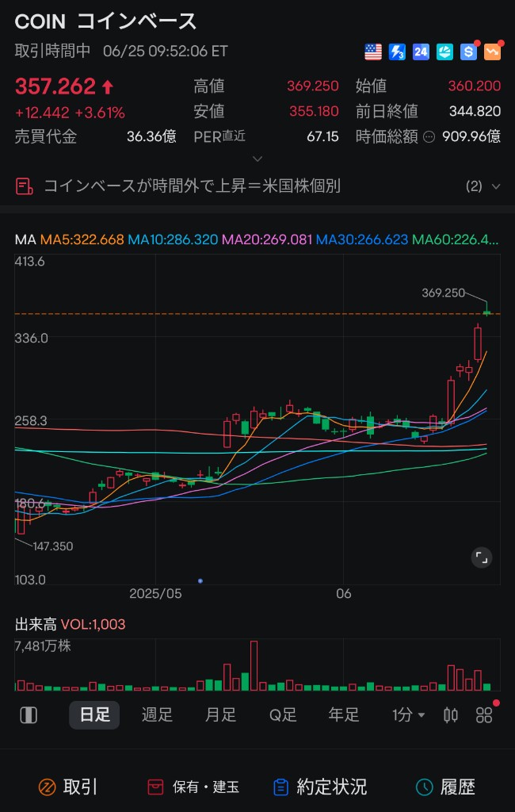
Task: Tap the red news article icon
Action: point(25,186)
